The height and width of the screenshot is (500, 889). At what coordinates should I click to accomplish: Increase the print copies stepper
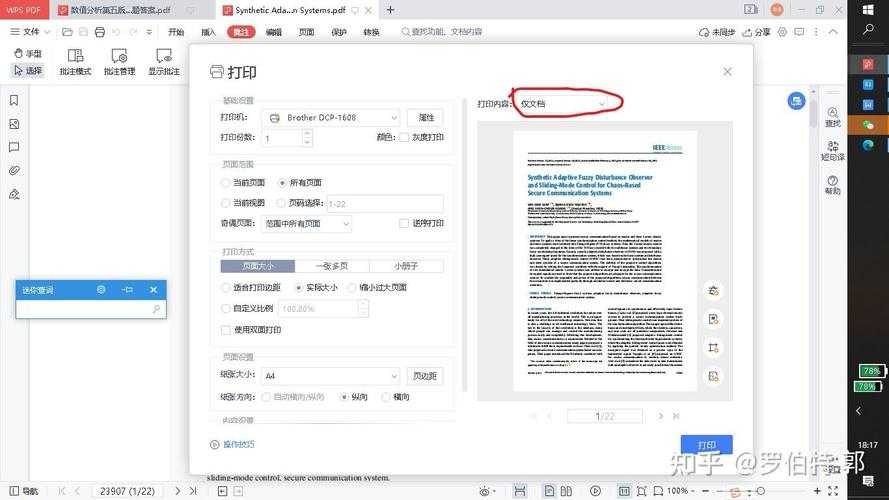(307, 133)
